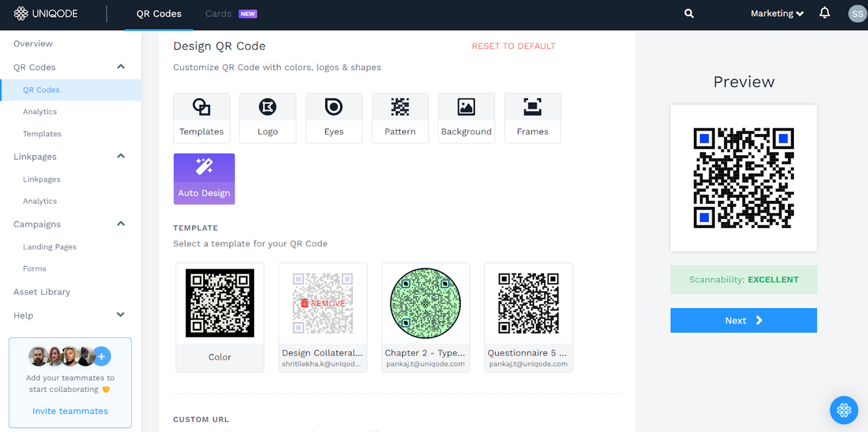This screenshot has height=432, width=868.
Task: Click the Uniqode logo
Action: click(x=46, y=14)
